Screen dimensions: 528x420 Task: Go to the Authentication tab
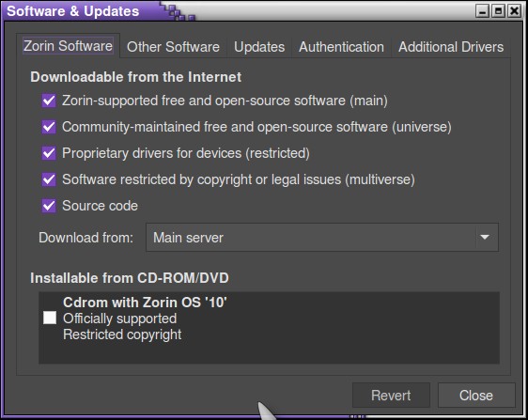point(341,47)
